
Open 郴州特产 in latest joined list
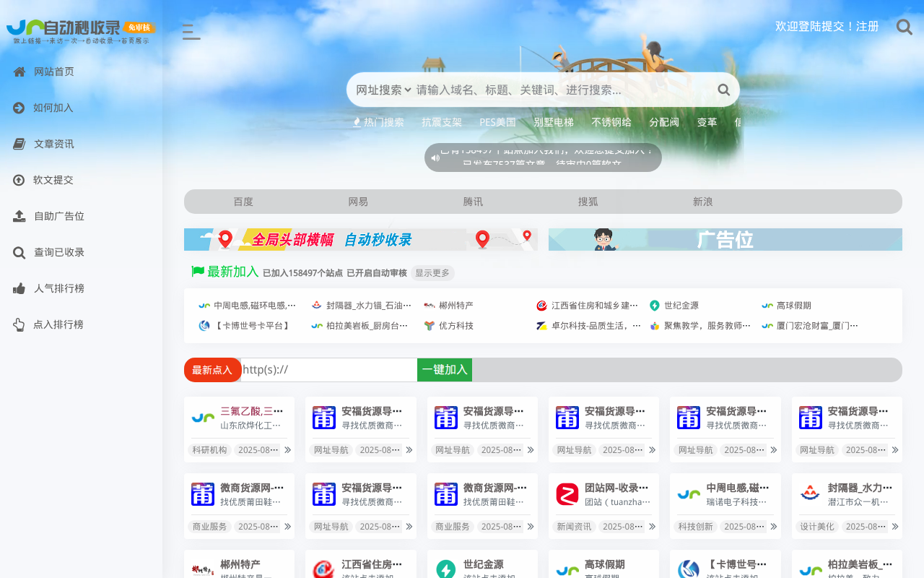tap(456, 306)
